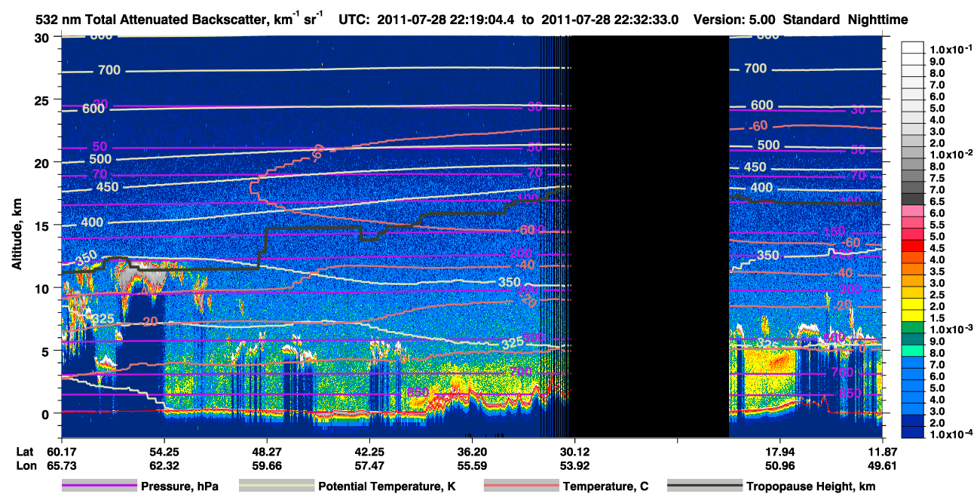Screen dimensions: 980x503
Task: Click the latitude value '54.25'
Action: pyautogui.click(x=164, y=451)
